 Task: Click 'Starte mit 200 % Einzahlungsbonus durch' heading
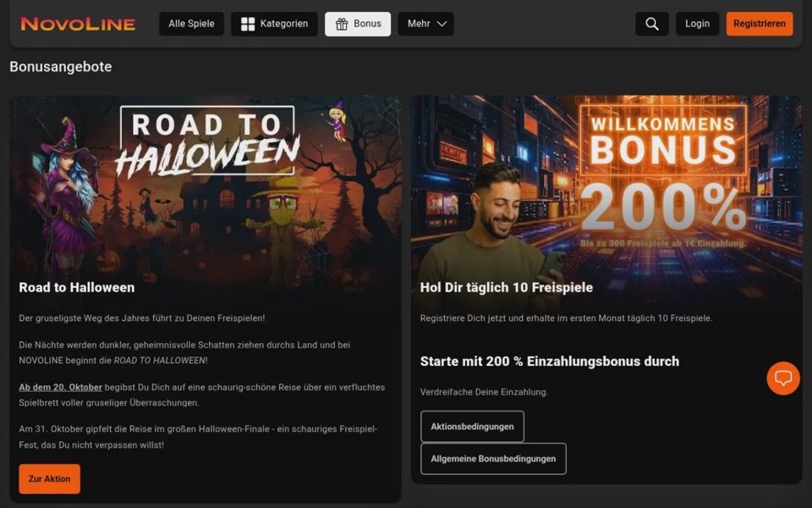550,362
